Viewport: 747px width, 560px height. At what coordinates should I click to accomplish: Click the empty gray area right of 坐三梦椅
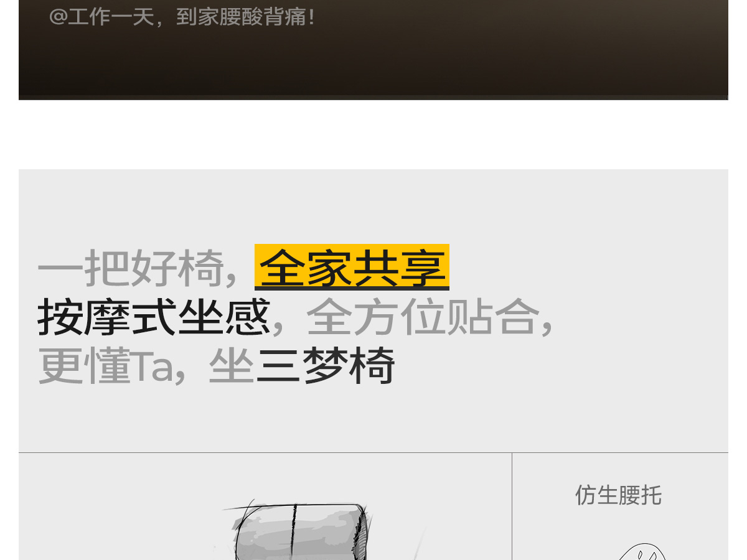coord(560,366)
